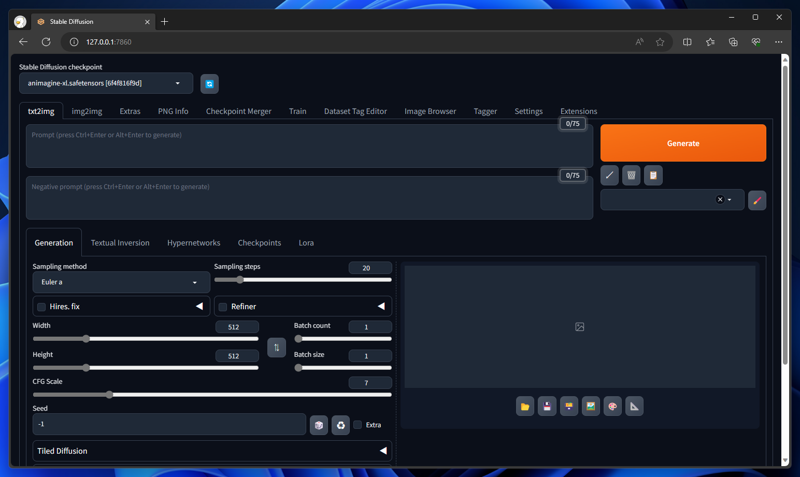Open browser collections icon

[x=733, y=42]
